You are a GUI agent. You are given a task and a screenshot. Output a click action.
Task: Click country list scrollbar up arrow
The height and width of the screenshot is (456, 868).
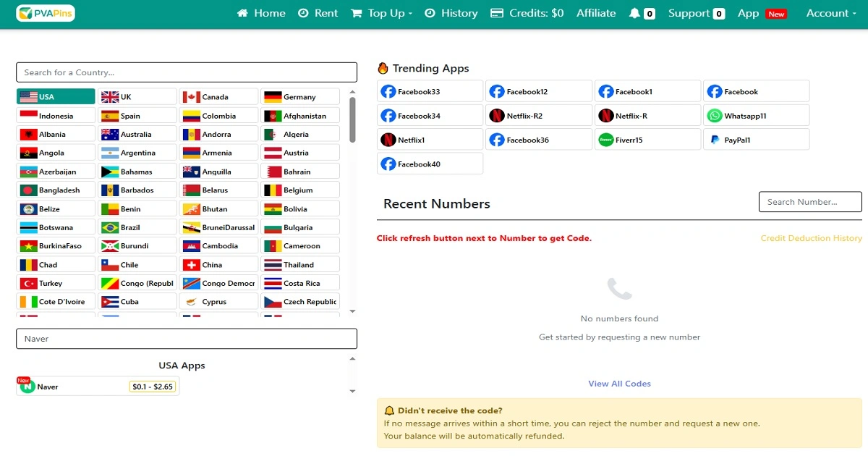pyautogui.click(x=353, y=92)
